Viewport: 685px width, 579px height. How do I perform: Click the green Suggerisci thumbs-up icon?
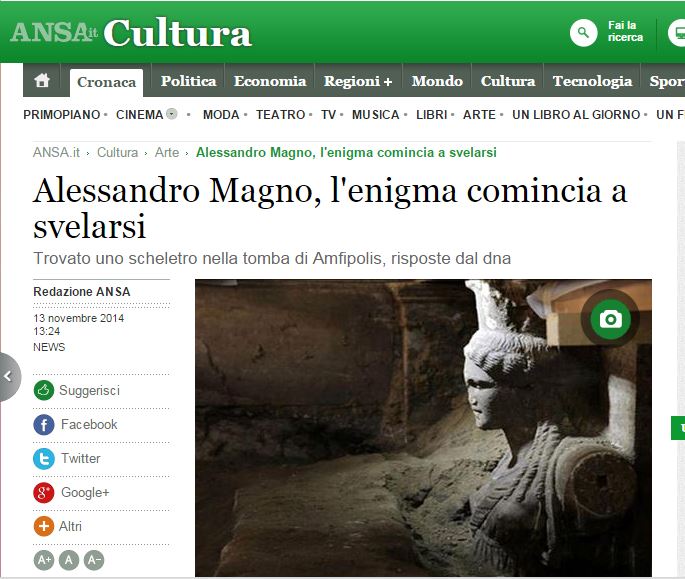pyautogui.click(x=44, y=390)
